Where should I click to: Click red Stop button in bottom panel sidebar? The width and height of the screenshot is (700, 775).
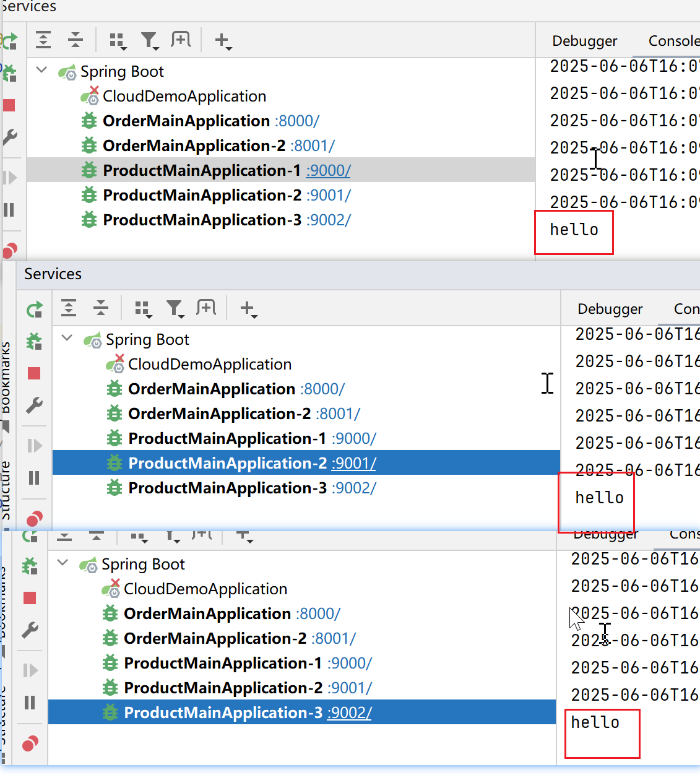coord(30,598)
